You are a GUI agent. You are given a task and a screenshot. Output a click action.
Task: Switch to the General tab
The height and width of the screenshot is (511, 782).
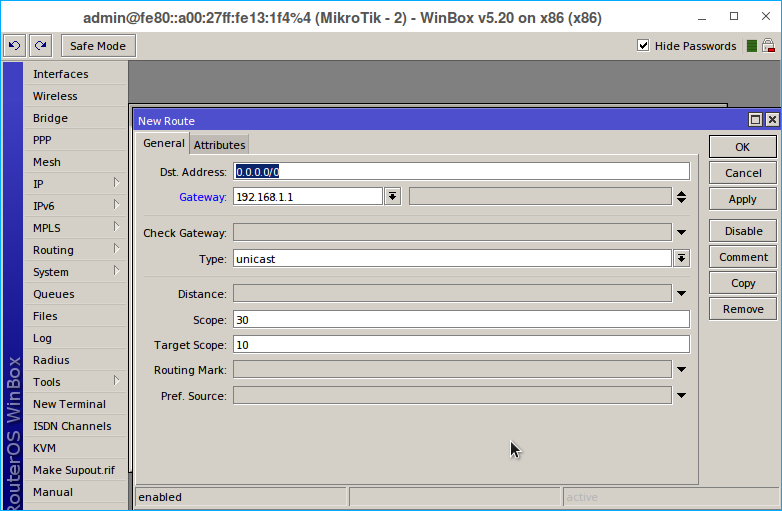[163, 144]
